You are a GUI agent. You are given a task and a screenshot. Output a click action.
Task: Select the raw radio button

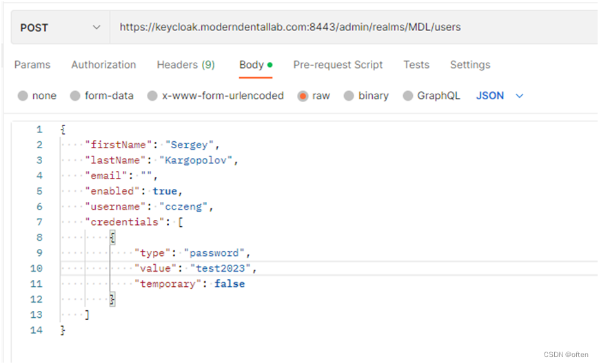[x=303, y=96]
